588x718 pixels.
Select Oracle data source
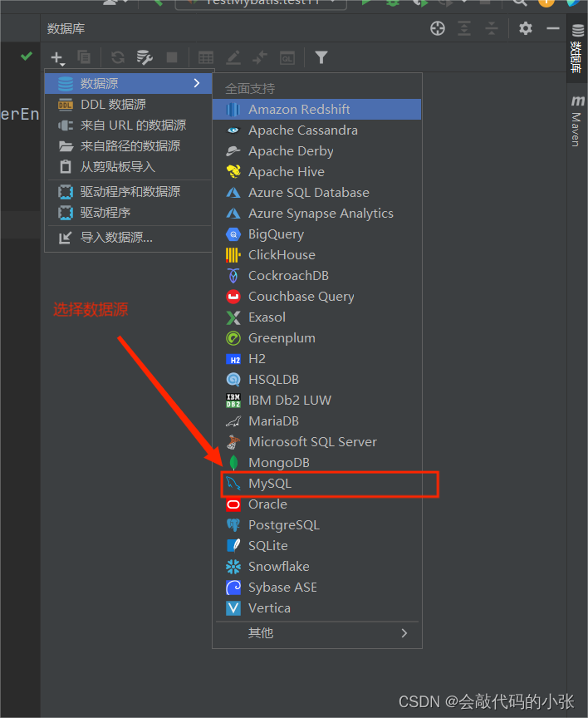[316, 504]
